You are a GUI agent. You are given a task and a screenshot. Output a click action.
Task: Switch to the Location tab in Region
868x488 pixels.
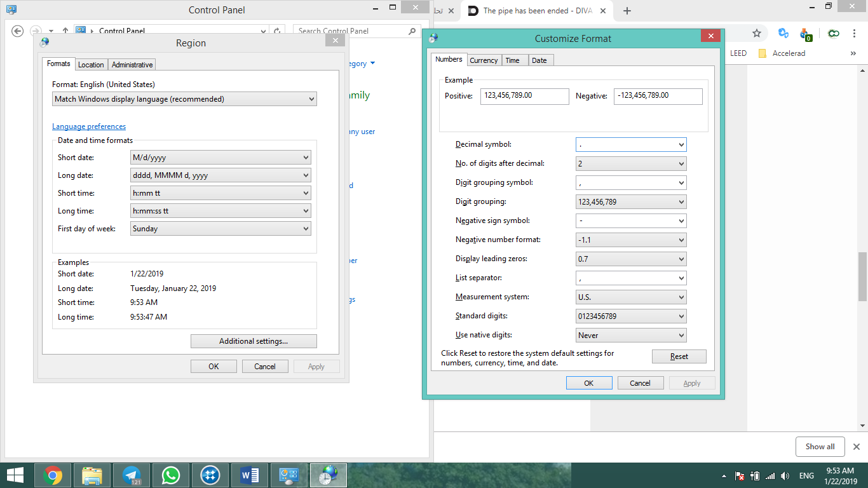[x=91, y=65]
